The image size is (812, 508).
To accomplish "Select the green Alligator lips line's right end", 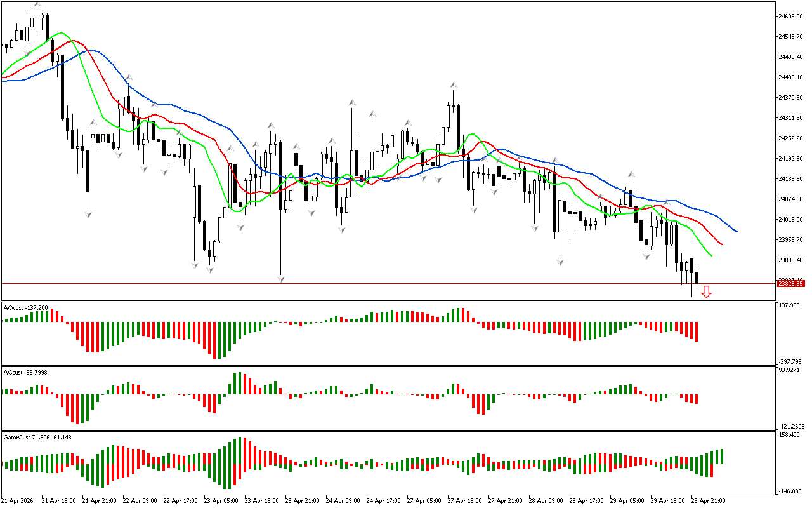I will coord(712,255).
